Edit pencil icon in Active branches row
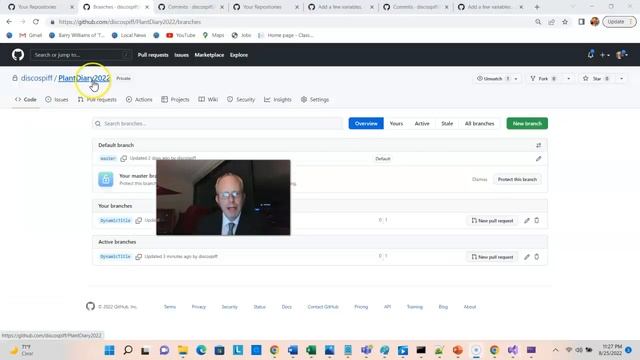This screenshot has width=640, height=360. (527, 257)
